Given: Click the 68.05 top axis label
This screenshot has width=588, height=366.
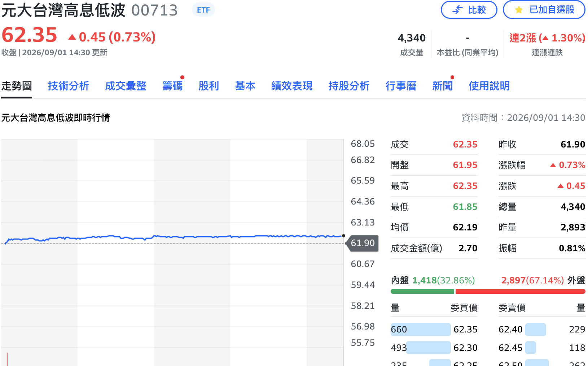Looking at the screenshot, I should click(x=363, y=144).
